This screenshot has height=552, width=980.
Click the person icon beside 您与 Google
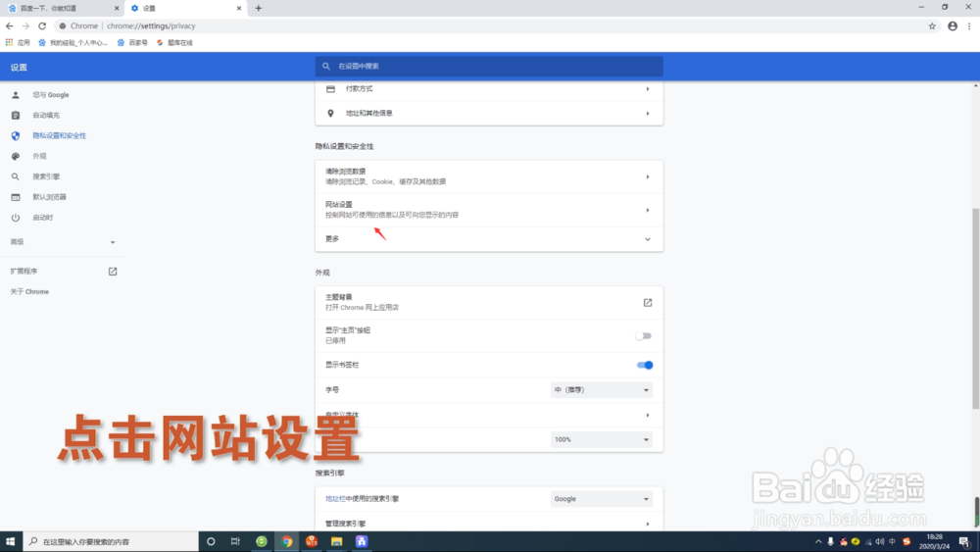click(x=16, y=95)
